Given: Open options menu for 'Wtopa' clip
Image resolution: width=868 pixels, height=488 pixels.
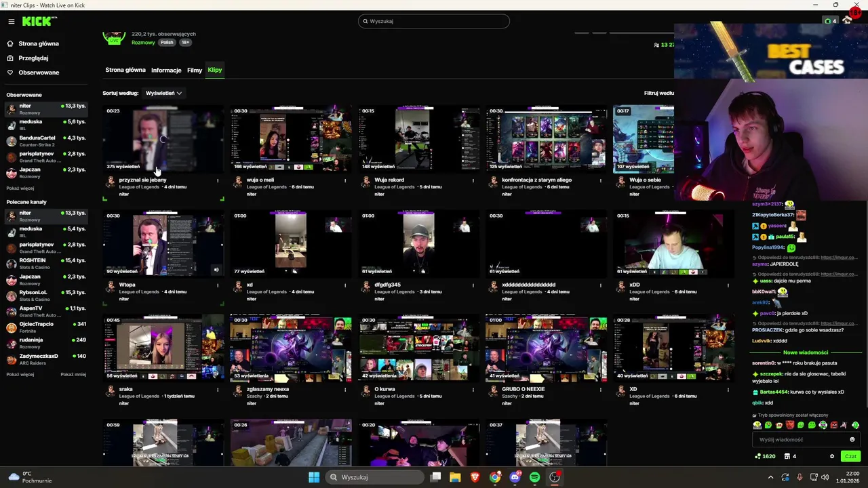Looking at the screenshot, I should click(218, 285).
